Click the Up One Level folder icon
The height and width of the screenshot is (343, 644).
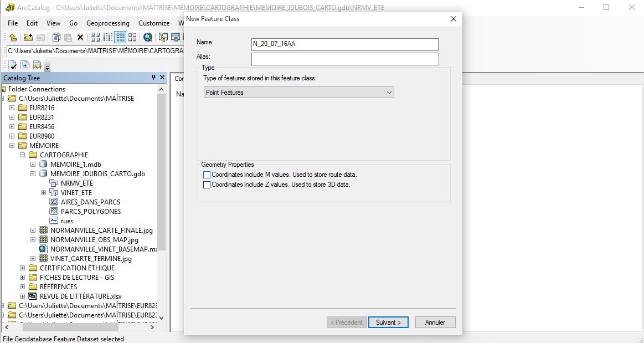[13, 37]
